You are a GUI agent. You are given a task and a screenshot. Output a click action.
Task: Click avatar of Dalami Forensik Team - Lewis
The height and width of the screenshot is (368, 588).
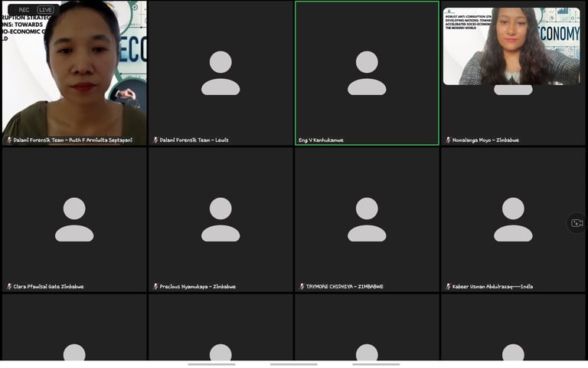pos(220,73)
